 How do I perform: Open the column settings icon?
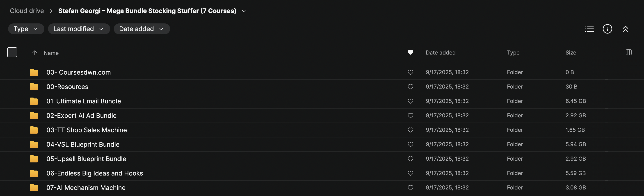tap(628, 52)
